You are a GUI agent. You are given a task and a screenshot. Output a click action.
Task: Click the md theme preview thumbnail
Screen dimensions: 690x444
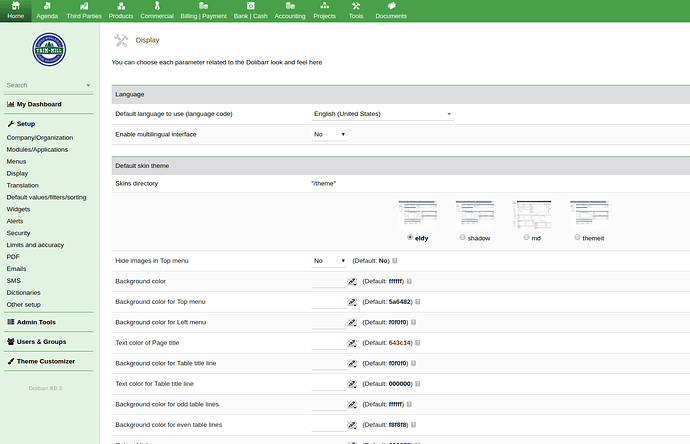click(x=532, y=214)
